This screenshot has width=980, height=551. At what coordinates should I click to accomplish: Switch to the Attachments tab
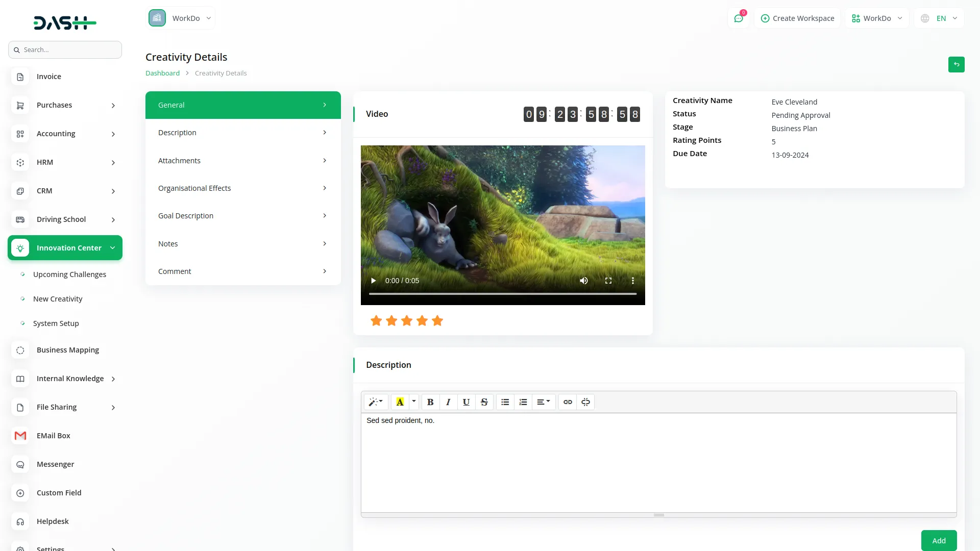tap(243, 161)
